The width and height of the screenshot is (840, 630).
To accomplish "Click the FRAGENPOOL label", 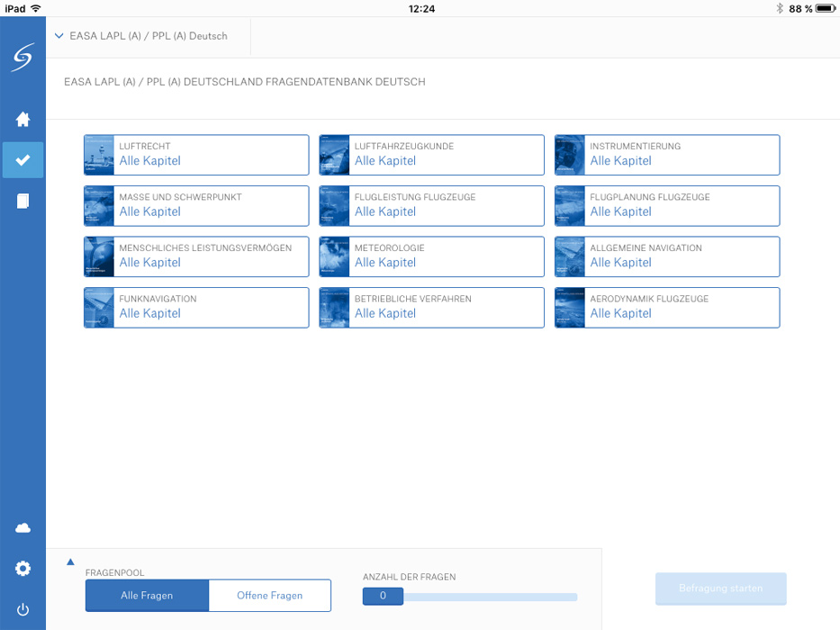I will coord(114,572).
